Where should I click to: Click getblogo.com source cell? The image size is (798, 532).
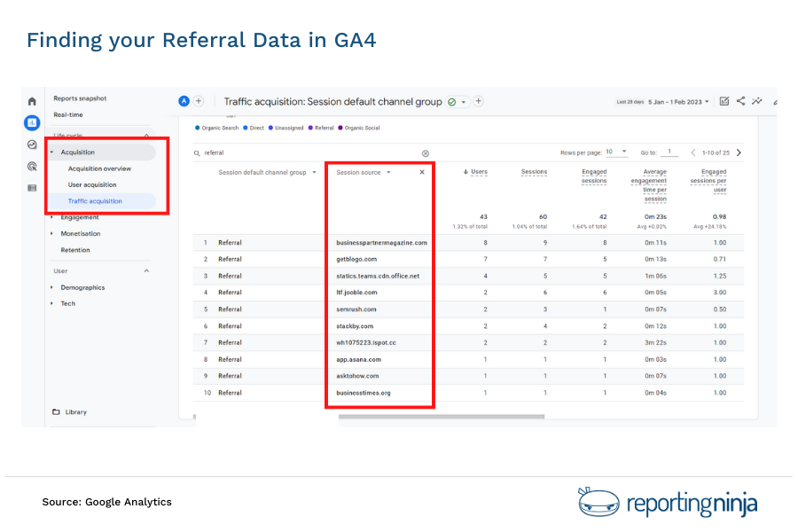pyautogui.click(x=356, y=259)
